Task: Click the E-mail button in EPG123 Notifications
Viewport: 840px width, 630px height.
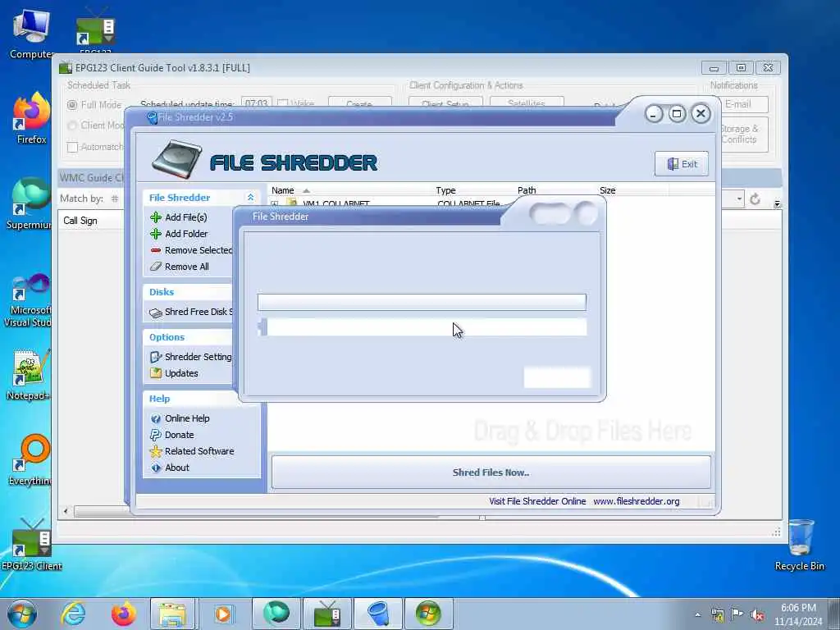Action: click(743, 104)
